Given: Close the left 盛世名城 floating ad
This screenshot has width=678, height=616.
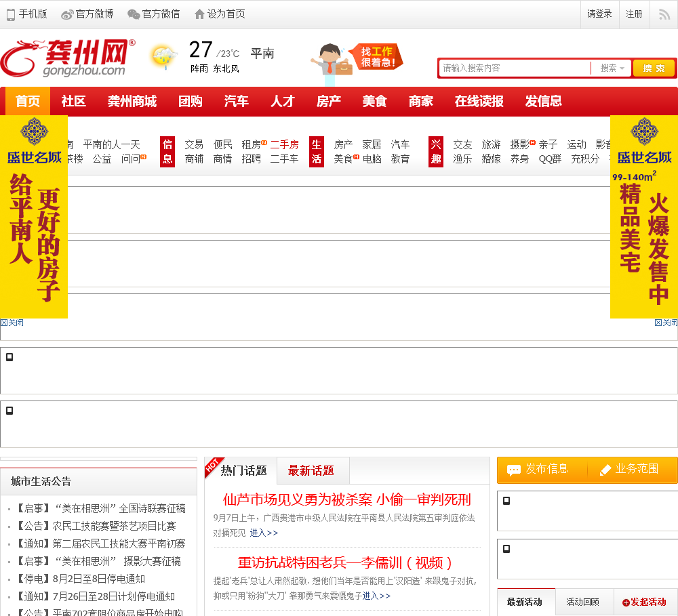Looking at the screenshot, I should coord(12,323).
